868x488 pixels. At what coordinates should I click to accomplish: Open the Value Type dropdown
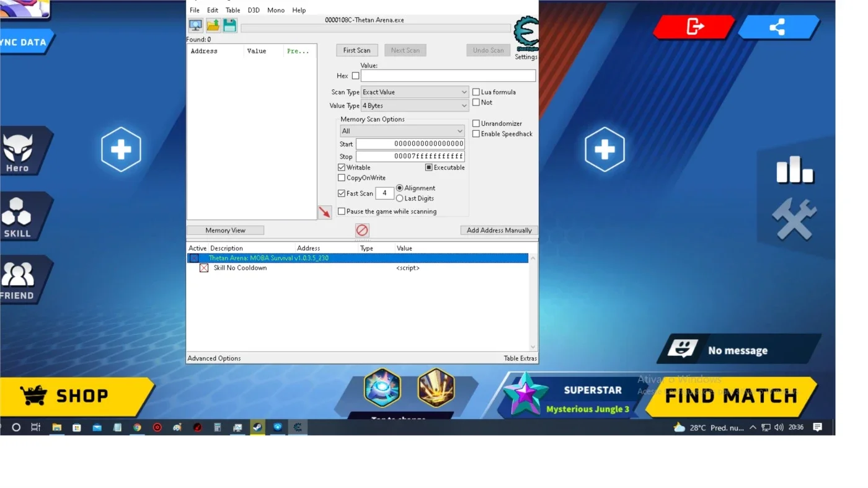pos(414,105)
